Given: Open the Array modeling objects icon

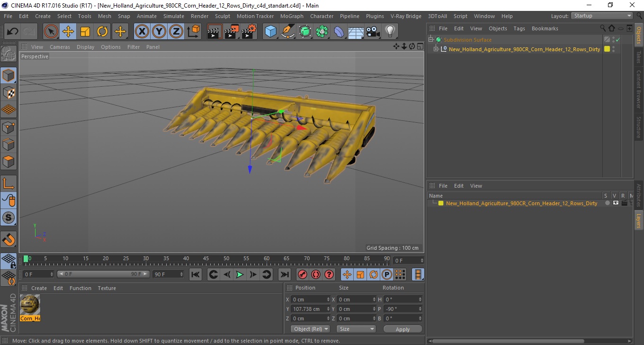Looking at the screenshot, I should pos(322,32).
